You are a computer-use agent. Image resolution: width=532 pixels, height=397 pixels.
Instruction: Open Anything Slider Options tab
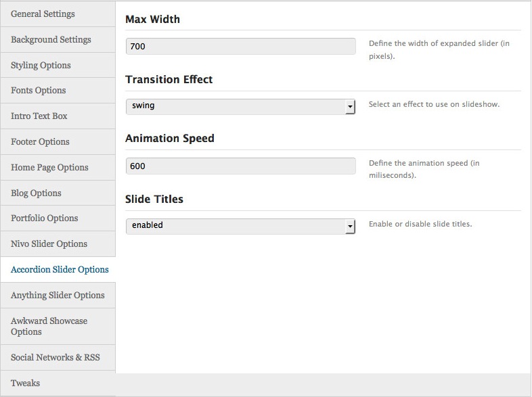[58, 296]
